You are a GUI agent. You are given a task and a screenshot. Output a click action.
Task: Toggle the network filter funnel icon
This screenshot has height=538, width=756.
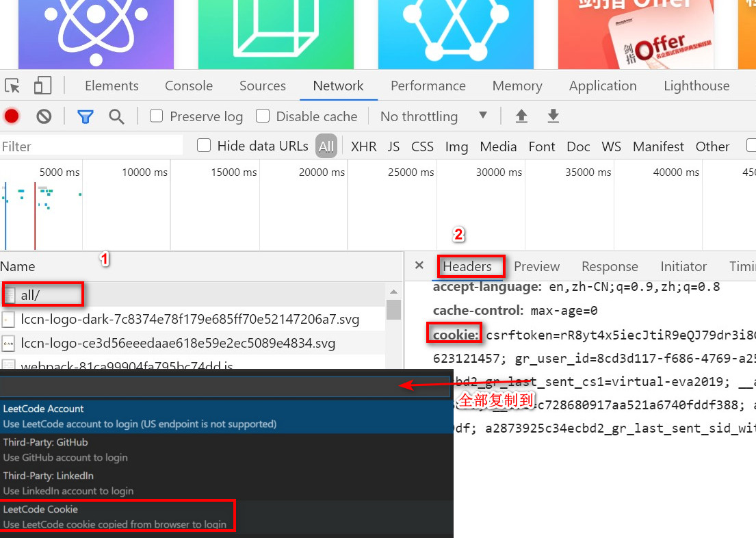coord(86,116)
